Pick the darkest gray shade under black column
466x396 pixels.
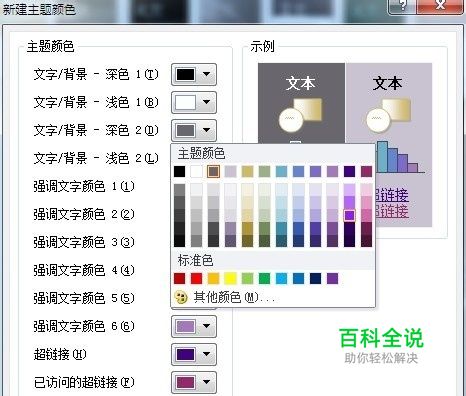(x=179, y=241)
